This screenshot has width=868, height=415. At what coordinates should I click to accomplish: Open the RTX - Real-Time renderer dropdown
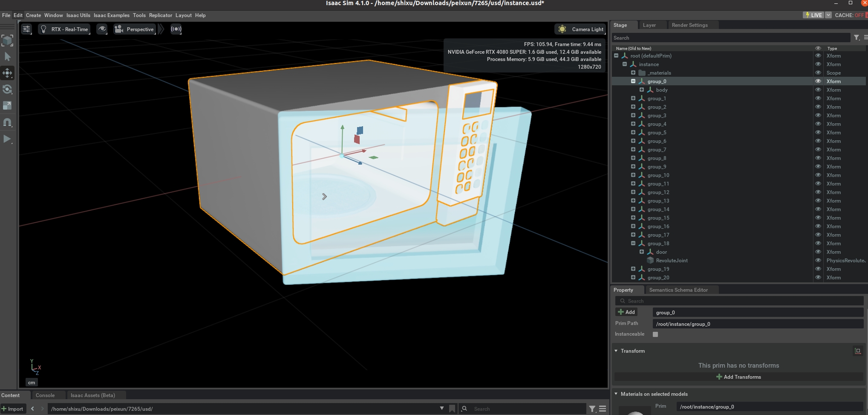64,29
